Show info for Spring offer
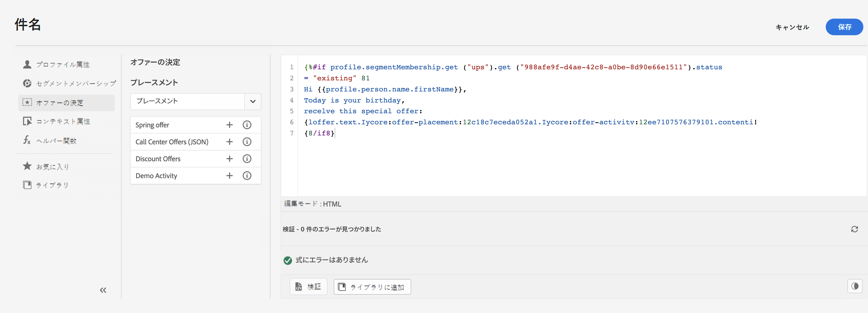This screenshot has height=313, width=868. coord(247,125)
